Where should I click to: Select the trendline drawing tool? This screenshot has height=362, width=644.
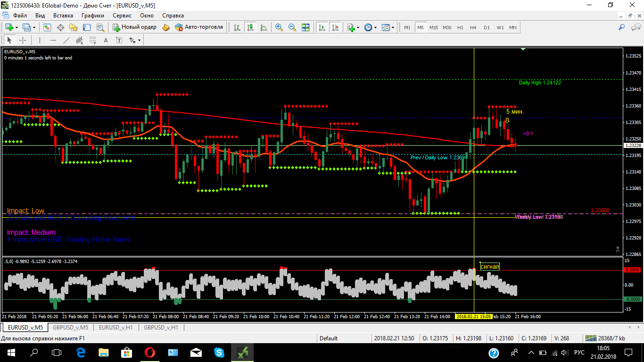[x=66, y=40]
